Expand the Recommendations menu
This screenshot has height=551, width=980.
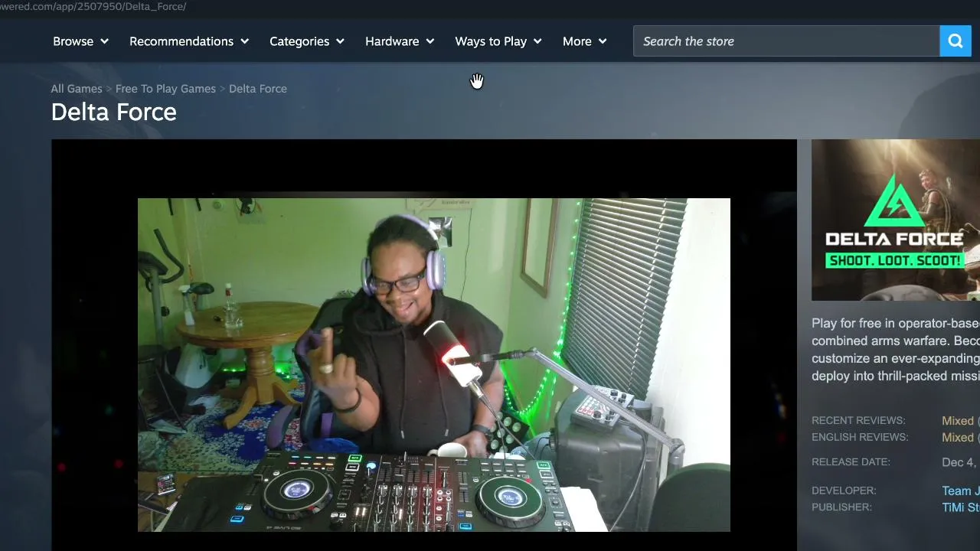189,41
